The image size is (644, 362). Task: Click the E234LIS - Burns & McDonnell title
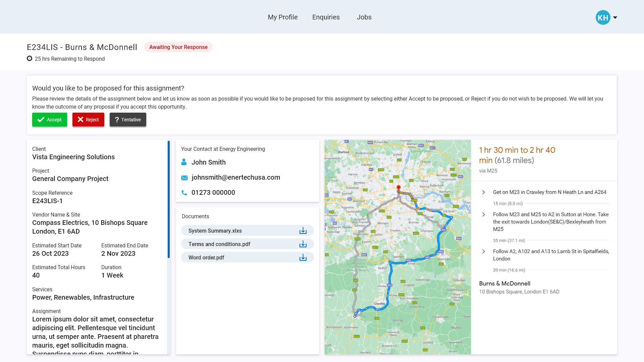pyautogui.click(x=82, y=47)
